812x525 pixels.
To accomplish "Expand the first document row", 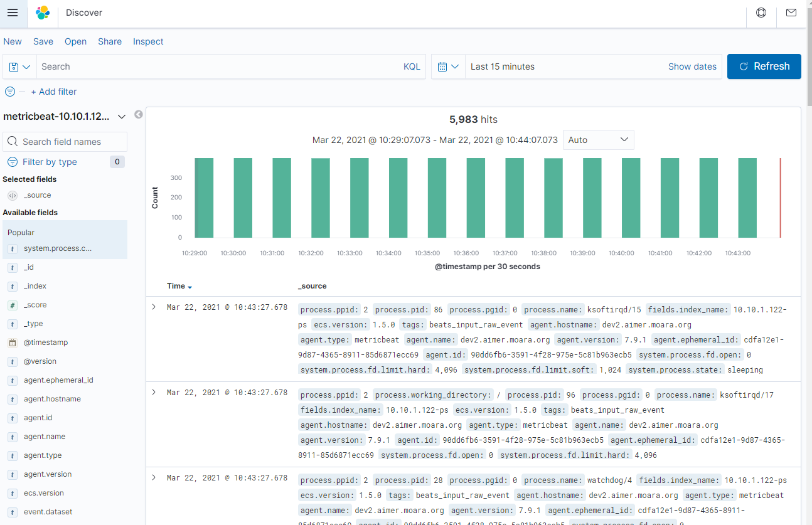I will click(154, 307).
